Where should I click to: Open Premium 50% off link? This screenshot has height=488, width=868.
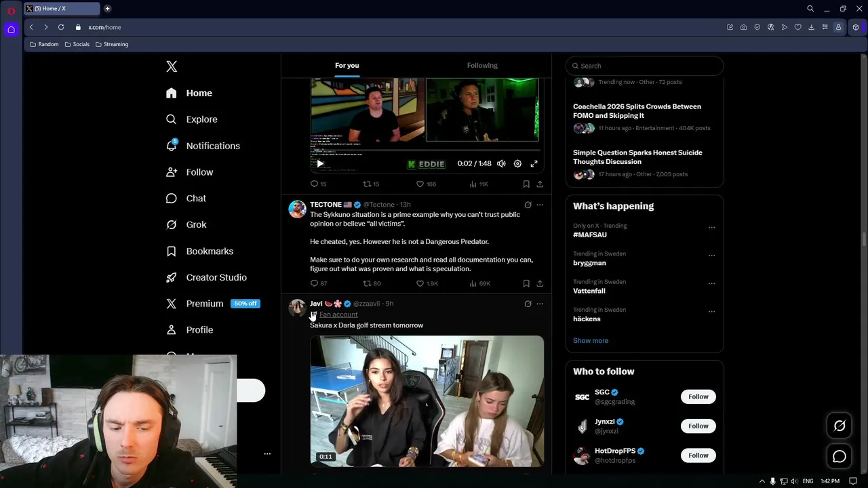pyautogui.click(x=213, y=304)
